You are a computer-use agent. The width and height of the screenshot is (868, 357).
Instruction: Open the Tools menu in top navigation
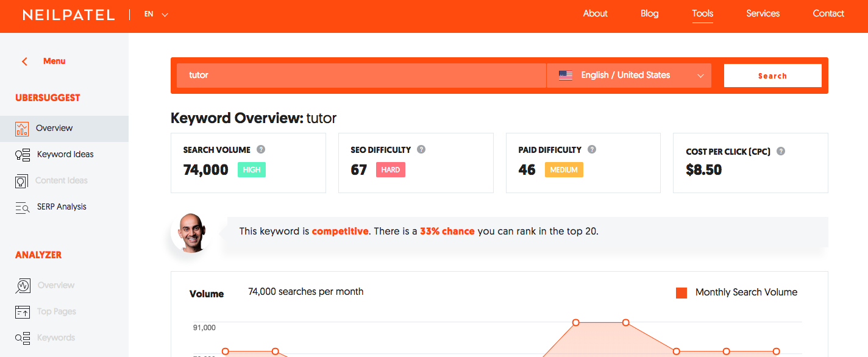pyautogui.click(x=702, y=13)
